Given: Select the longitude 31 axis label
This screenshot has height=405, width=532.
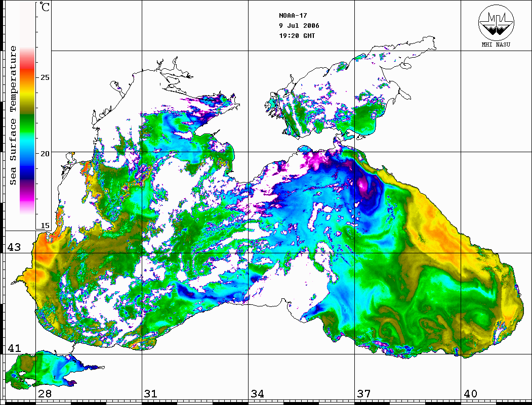Looking at the screenshot, I should point(150,394).
